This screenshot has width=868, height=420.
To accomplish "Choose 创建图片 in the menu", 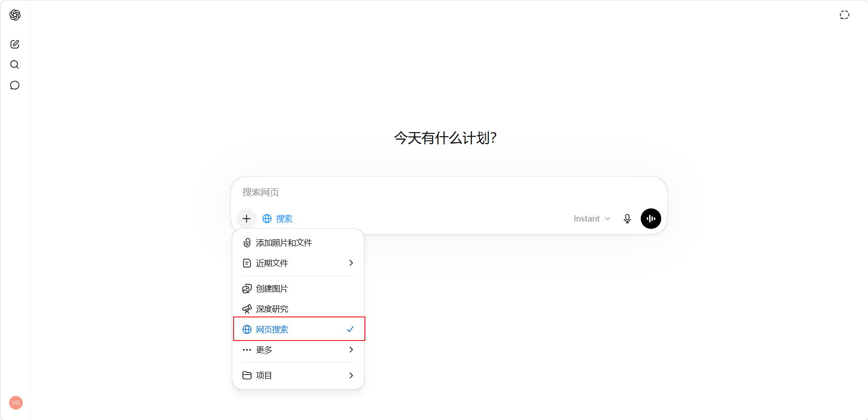I will pos(298,289).
